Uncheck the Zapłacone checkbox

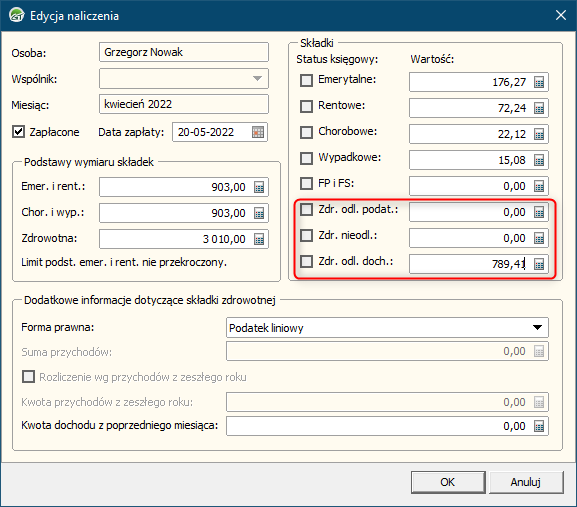18,132
